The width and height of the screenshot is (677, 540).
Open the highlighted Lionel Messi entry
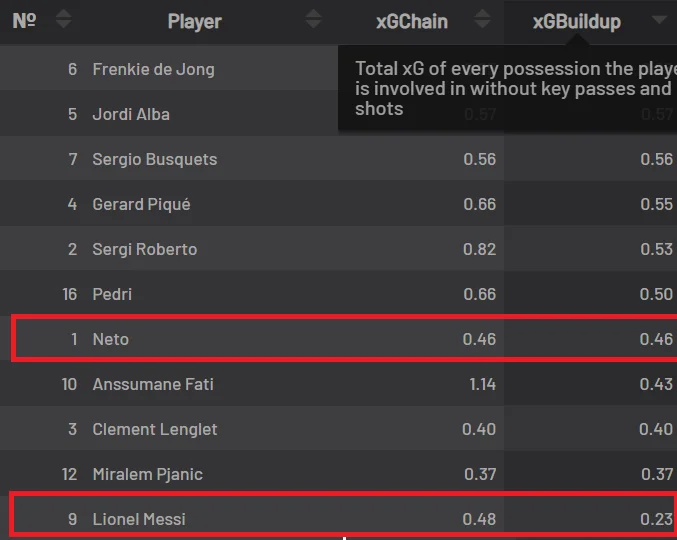tap(139, 519)
